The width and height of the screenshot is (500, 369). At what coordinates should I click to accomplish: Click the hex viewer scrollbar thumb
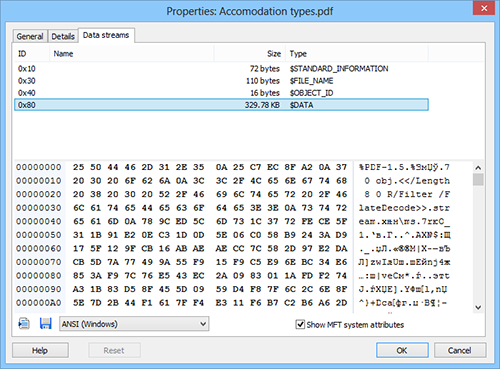478,179
